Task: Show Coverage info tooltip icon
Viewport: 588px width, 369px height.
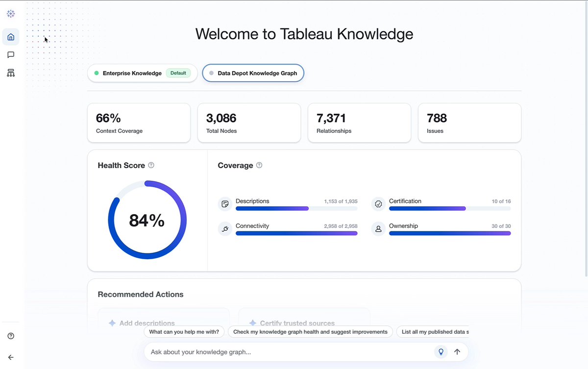Action: (x=259, y=165)
